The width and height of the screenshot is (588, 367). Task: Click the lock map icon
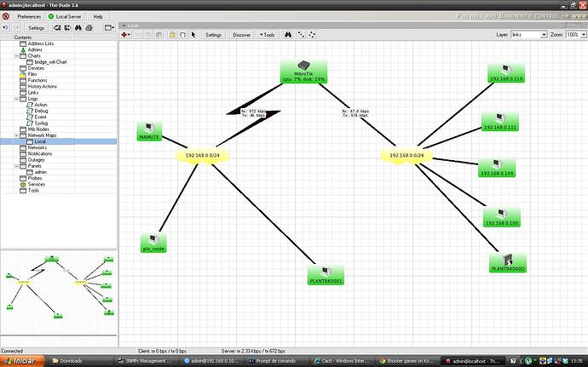click(172, 35)
